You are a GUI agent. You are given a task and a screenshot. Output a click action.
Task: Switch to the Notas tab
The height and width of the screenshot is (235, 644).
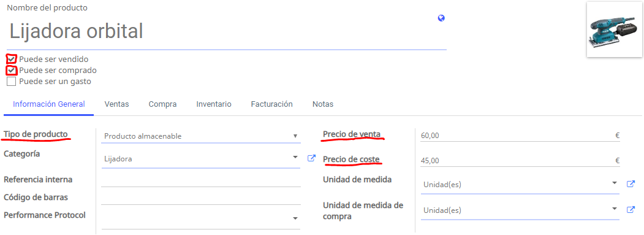pos(323,104)
